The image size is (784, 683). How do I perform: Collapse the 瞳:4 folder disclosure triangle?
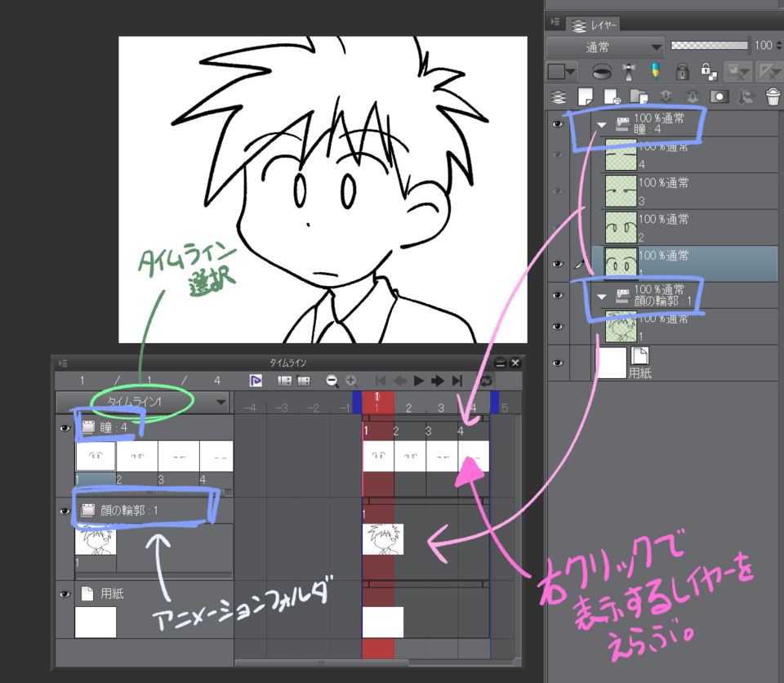click(602, 123)
